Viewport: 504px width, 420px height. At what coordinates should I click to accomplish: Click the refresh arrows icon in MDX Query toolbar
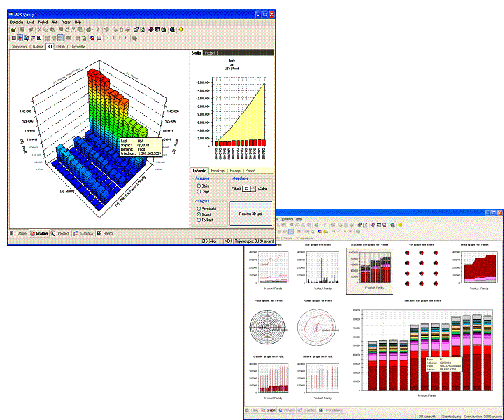[x=67, y=30]
